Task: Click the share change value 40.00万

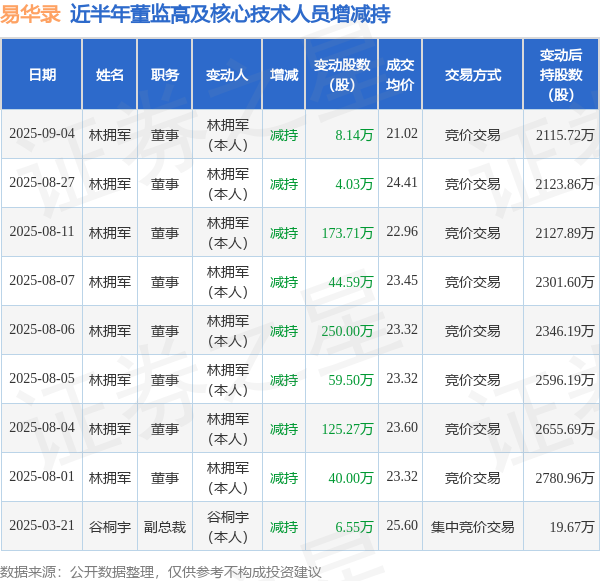Action: click(351, 478)
